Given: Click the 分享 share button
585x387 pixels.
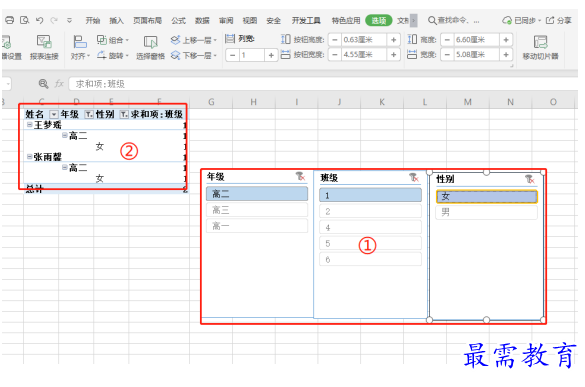Looking at the screenshot, I should point(559,21).
